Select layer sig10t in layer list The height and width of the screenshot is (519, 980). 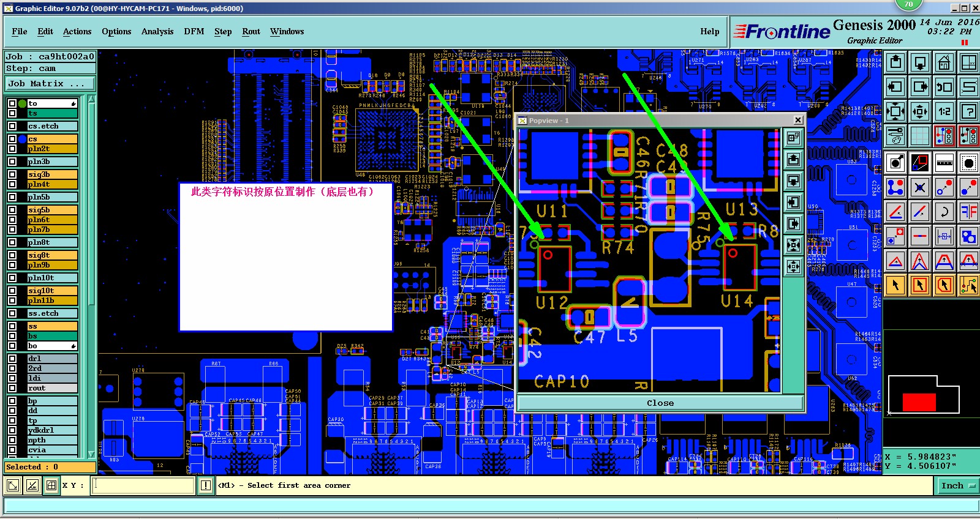[53, 291]
